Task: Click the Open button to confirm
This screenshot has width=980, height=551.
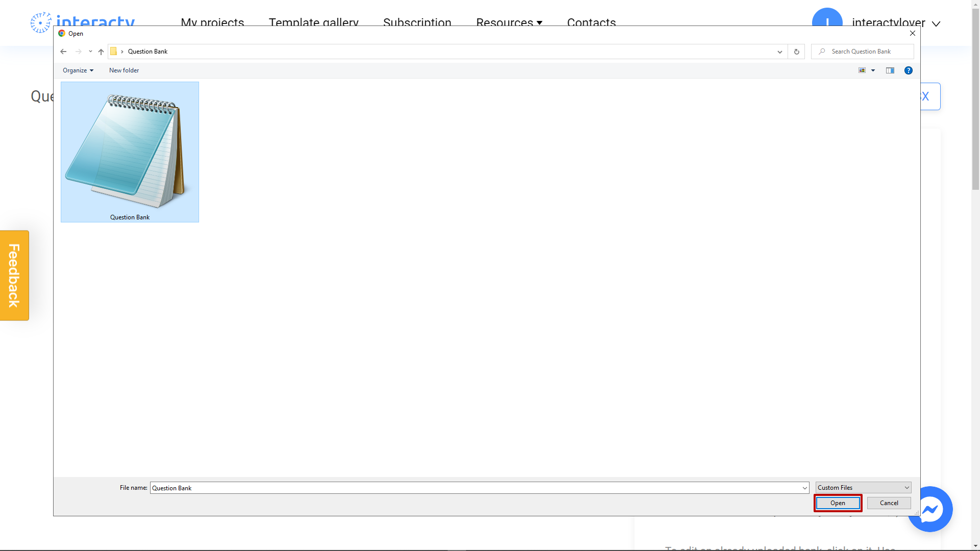Action: (x=837, y=503)
